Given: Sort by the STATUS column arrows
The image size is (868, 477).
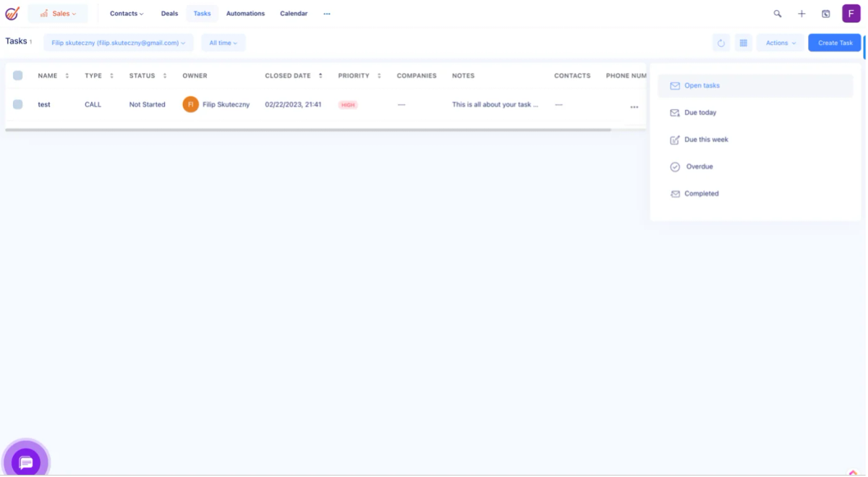Looking at the screenshot, I should tap(165, 76).
